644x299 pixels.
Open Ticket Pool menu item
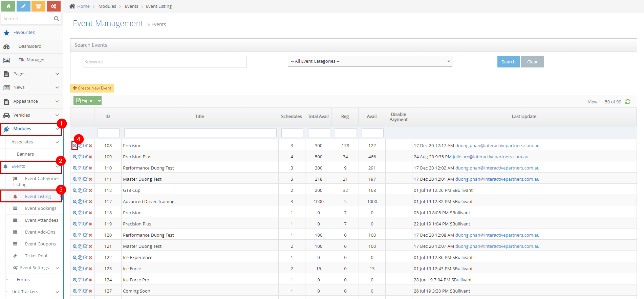click(36, 256)
